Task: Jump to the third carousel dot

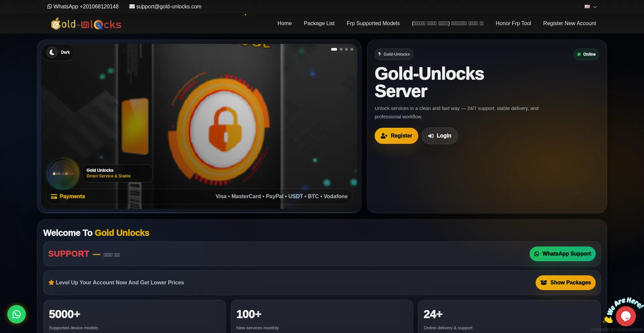Action: click(346, 49)
